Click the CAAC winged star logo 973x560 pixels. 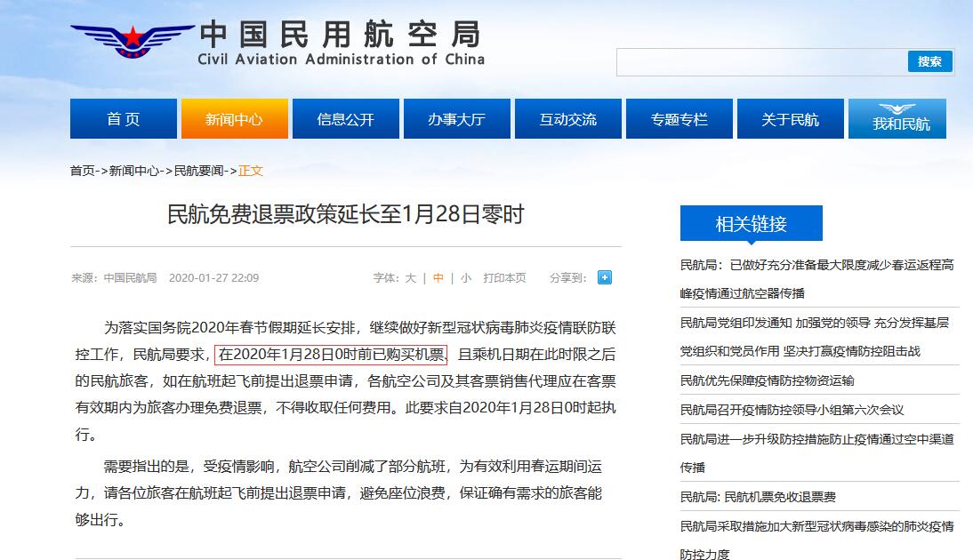click(x=133, y=40)
